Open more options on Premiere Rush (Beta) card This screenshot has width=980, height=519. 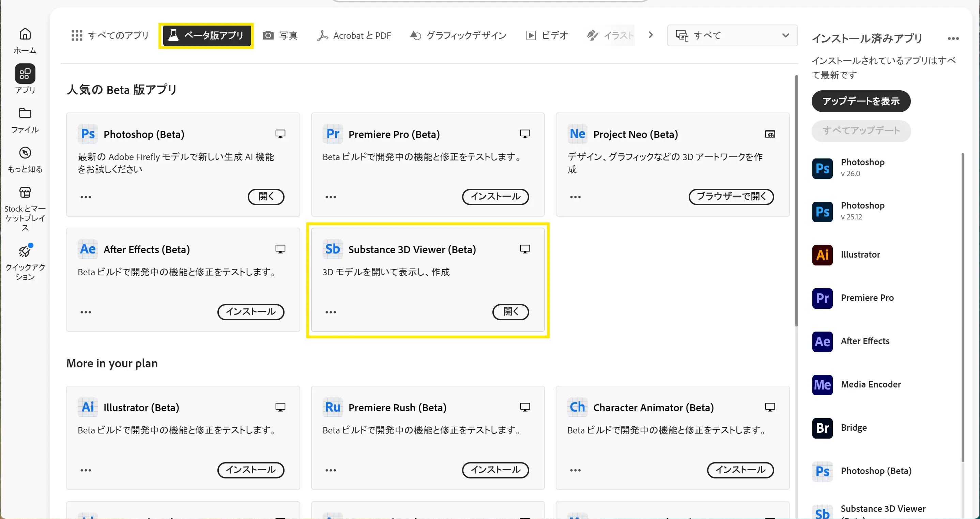(331, 470)
